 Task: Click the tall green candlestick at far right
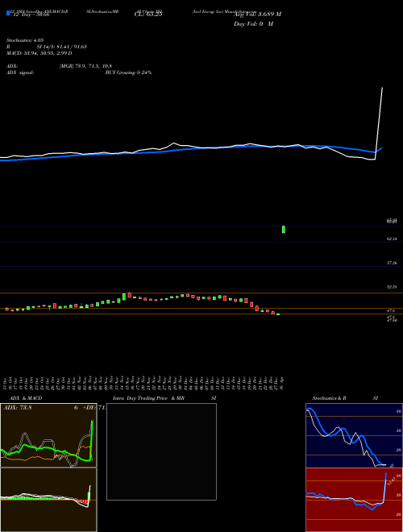284,230
